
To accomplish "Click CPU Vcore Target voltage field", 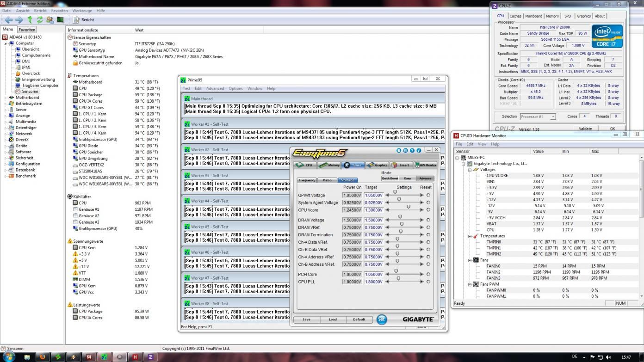I will click(x=373, y=210).
